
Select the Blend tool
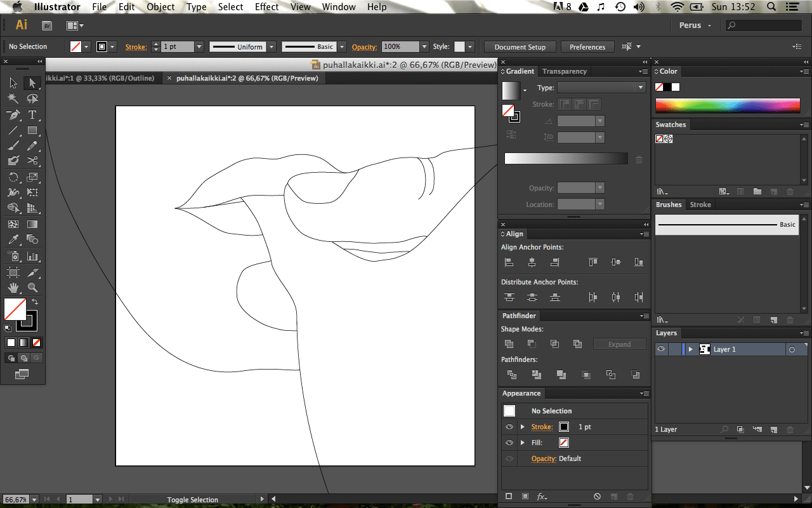[32, 239]
